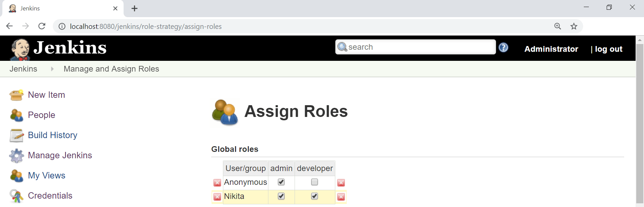Click the Manage Jenkins gear icon
This screenshot has width=644, height=207.
click(16, 156)
